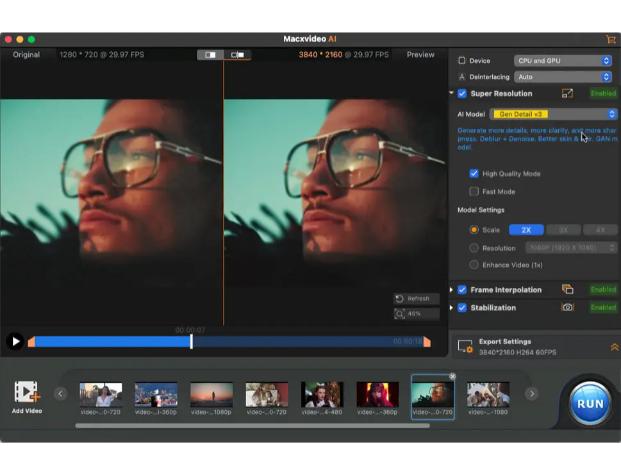Uncheck the Super Resolution checkbox
Viewport: 621px width, 475px height.
pos(462,93)
